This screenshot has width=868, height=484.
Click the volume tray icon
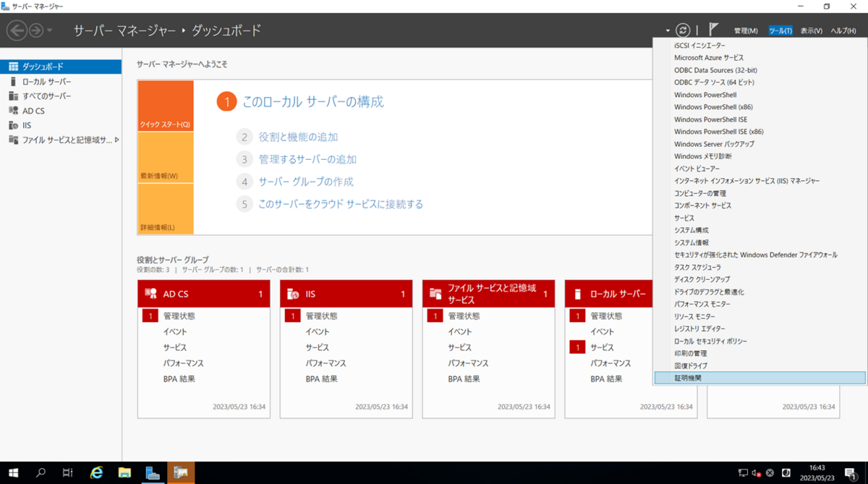[757, 472]
